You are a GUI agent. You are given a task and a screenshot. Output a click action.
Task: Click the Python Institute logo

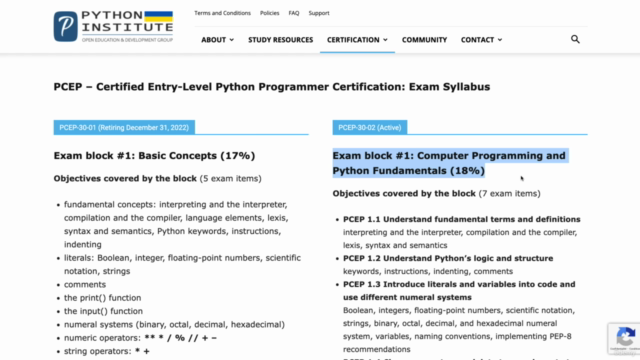(113, 27)
